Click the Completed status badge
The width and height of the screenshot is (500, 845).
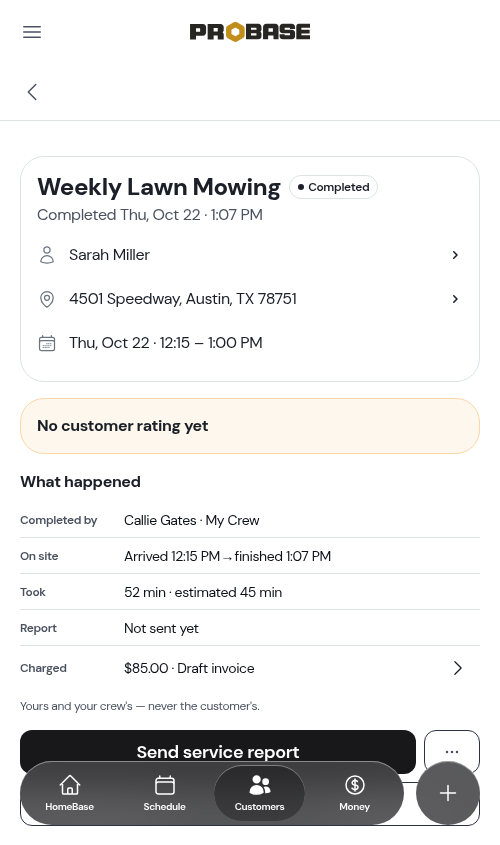coord(334,187)
